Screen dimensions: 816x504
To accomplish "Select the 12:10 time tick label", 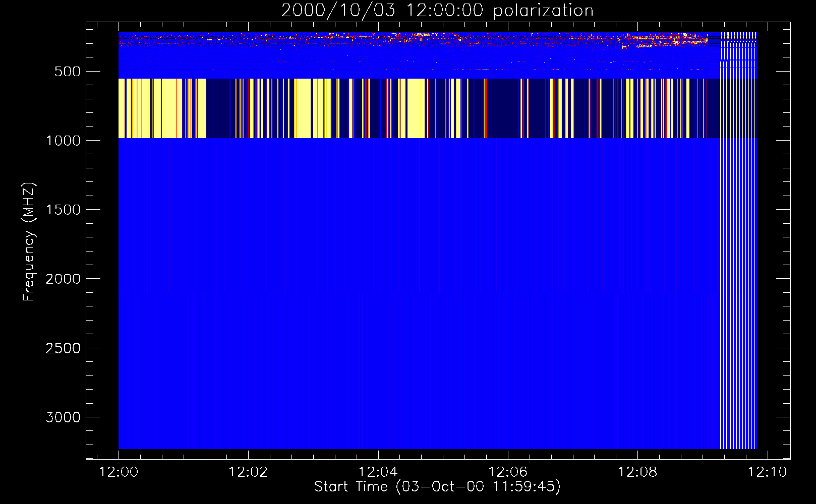I will (767, 472).
